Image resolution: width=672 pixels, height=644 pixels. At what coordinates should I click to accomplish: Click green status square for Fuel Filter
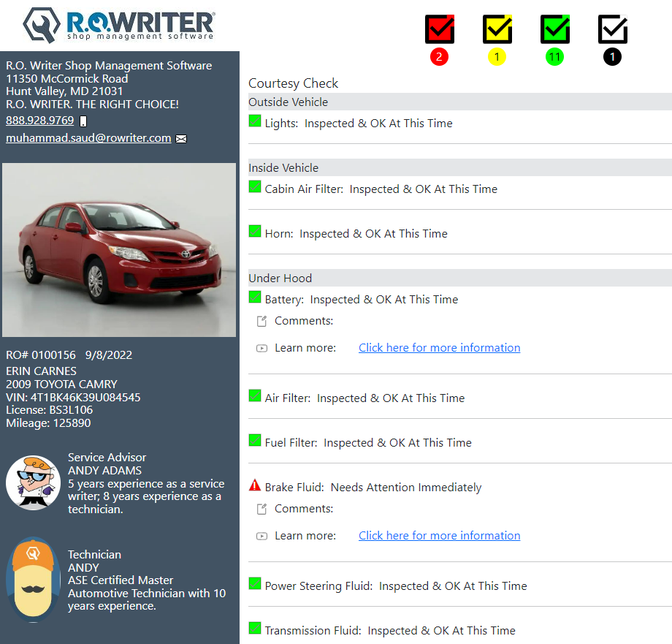tap(255, 440)
